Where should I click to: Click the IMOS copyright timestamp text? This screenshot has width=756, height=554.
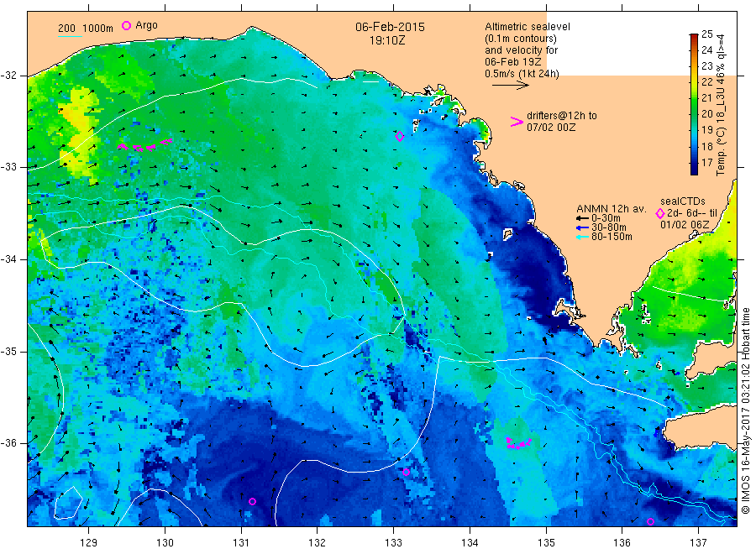click(746, 411)
